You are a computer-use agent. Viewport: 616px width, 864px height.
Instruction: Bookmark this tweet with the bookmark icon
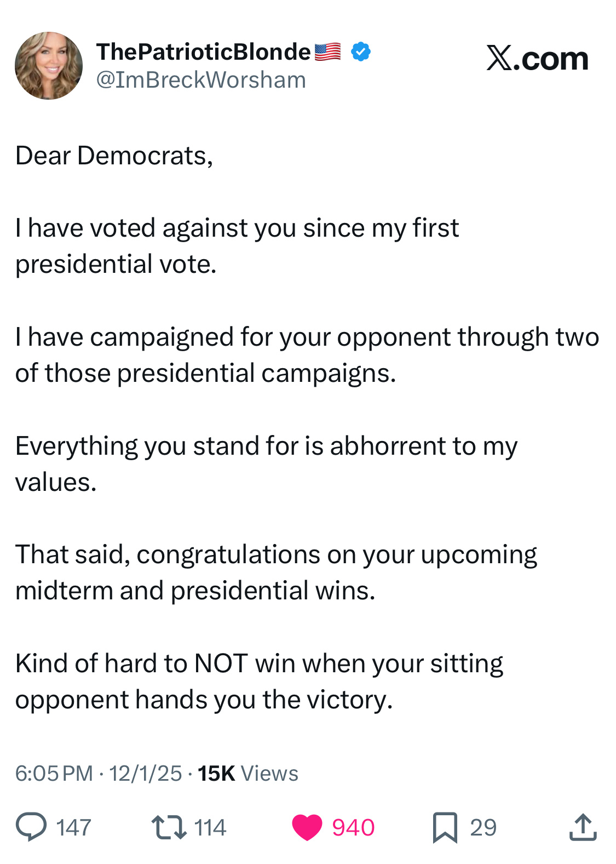[x=445, y=827]
